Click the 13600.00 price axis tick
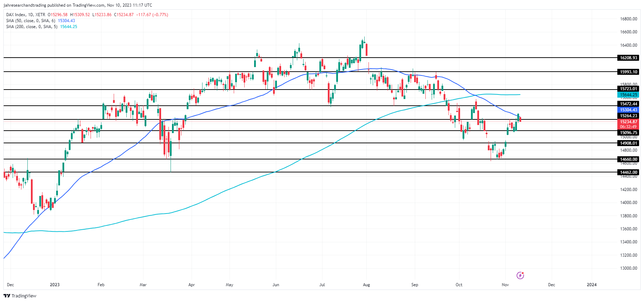The image size is (644, 302). coord(629,229)
